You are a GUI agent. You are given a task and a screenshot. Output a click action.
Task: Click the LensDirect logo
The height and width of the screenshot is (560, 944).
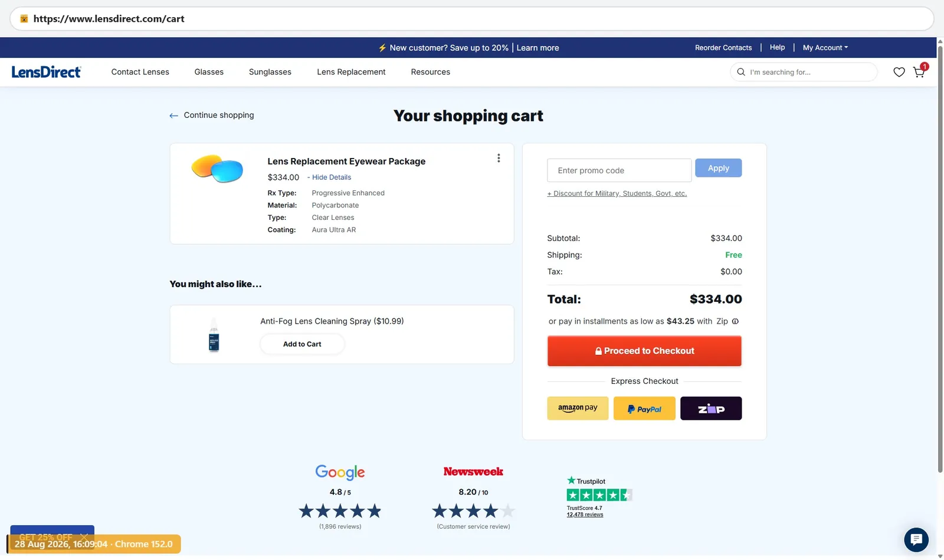click(46, 72)
